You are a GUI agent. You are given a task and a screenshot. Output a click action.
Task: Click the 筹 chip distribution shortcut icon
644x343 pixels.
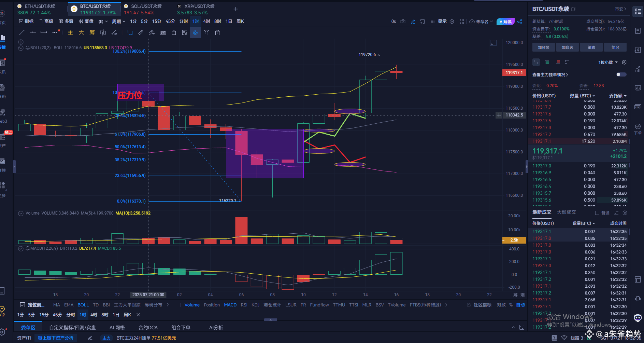92,32
